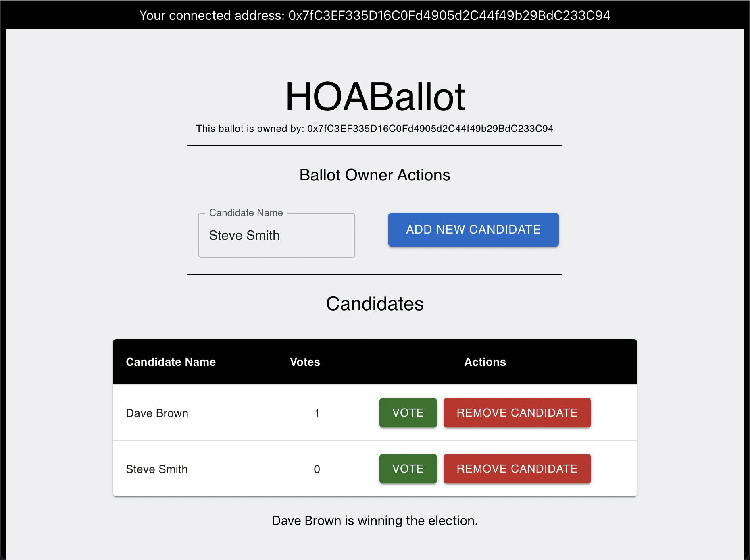This screenshot has height=560, width=750.
Task: Select the typed name Steve Smith
Action: (244, 235)
